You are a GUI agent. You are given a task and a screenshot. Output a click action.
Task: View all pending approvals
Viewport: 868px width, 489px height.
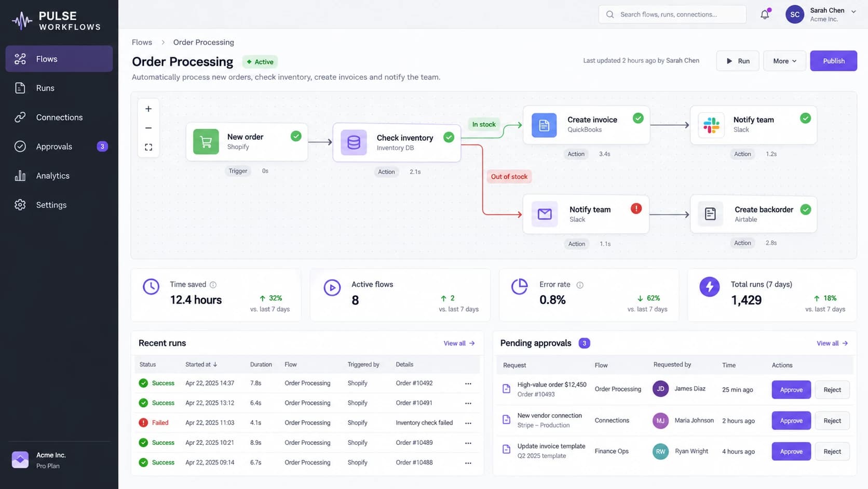coord(832,343)
